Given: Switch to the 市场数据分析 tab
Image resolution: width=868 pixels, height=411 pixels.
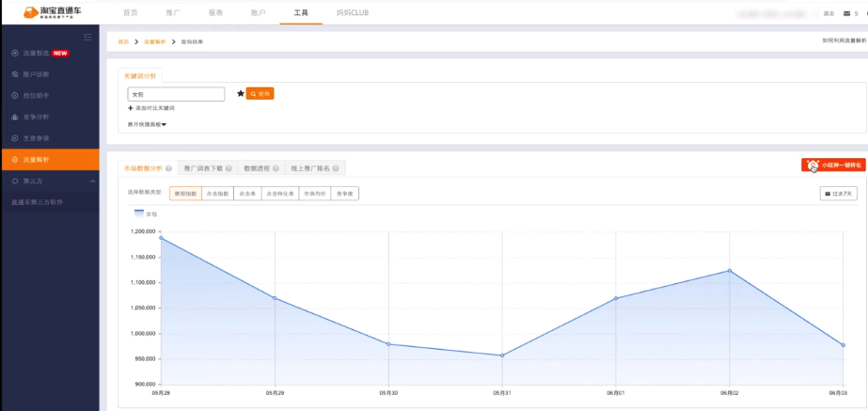Looking at the screenshot, I should (148, 168).
